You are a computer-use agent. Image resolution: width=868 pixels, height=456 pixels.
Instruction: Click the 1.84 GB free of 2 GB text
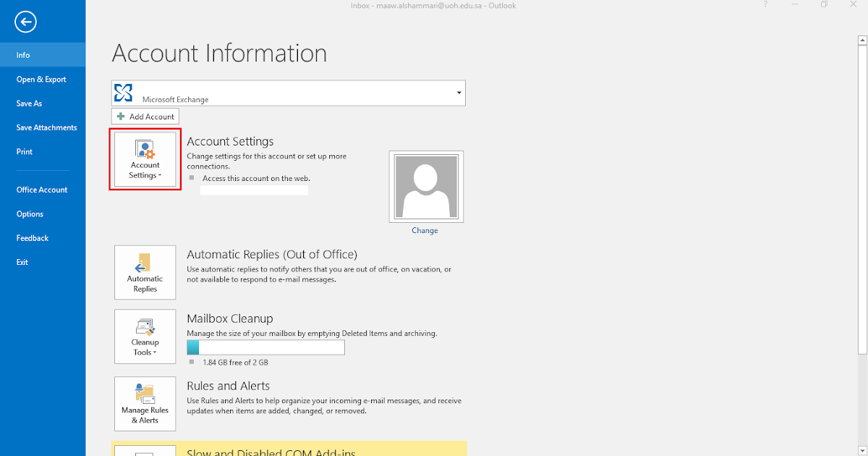click(235, 362)
